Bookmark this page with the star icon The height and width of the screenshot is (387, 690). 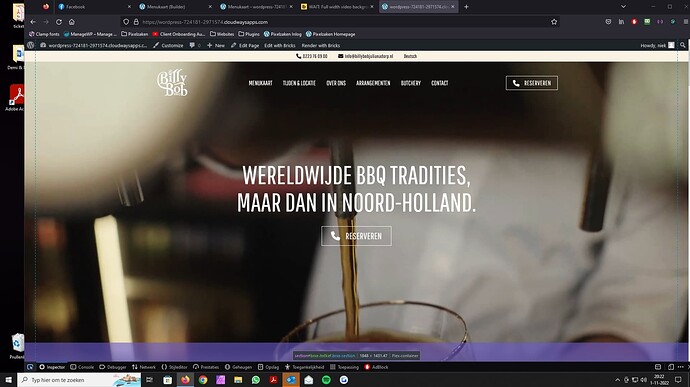coord(554,22)
